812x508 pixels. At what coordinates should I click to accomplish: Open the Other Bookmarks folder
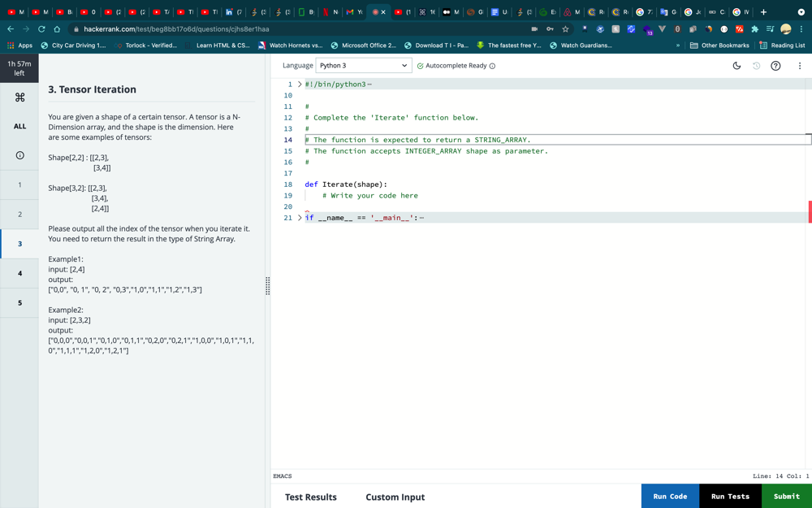pos(719,45)
